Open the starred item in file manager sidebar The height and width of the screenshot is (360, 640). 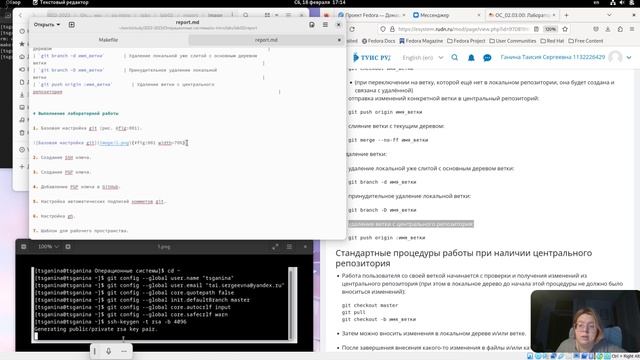pyautogui.click(x=22, y=44)
